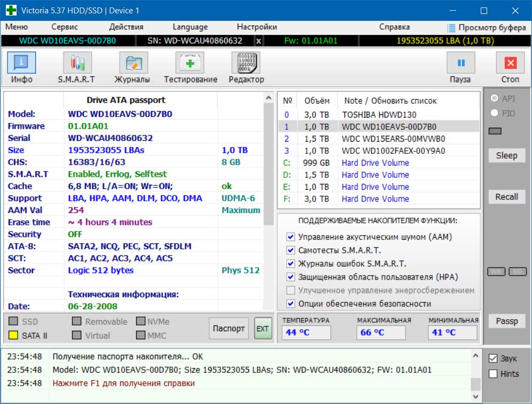Select drive 1 WDC WD10EAVS-00D7B0 row

tap(379, 127)
